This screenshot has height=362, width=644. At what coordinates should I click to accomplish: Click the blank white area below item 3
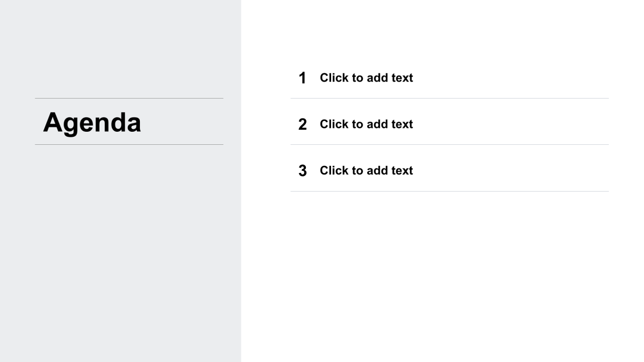pyautogui.click(x=443, y=277)
